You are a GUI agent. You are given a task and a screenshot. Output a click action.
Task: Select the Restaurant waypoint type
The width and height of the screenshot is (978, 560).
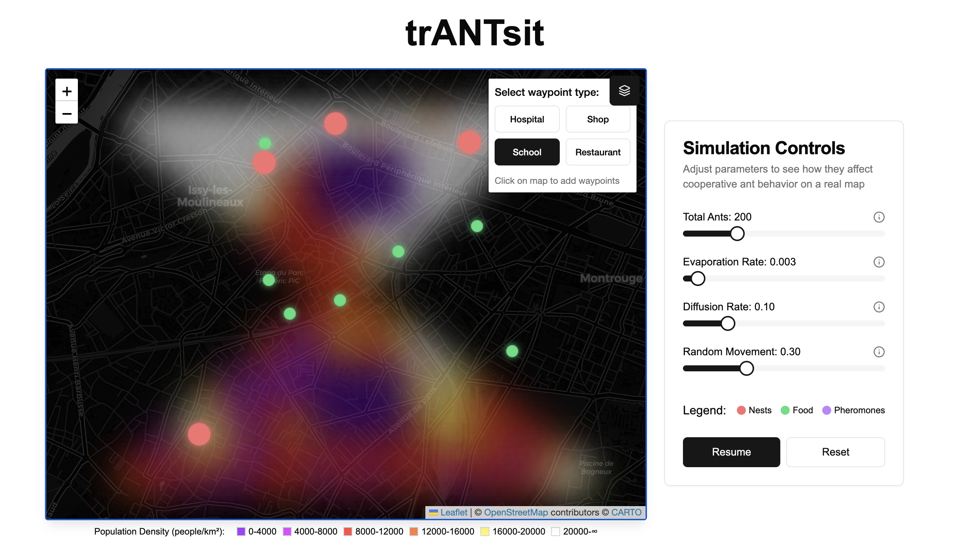point(597,152)
